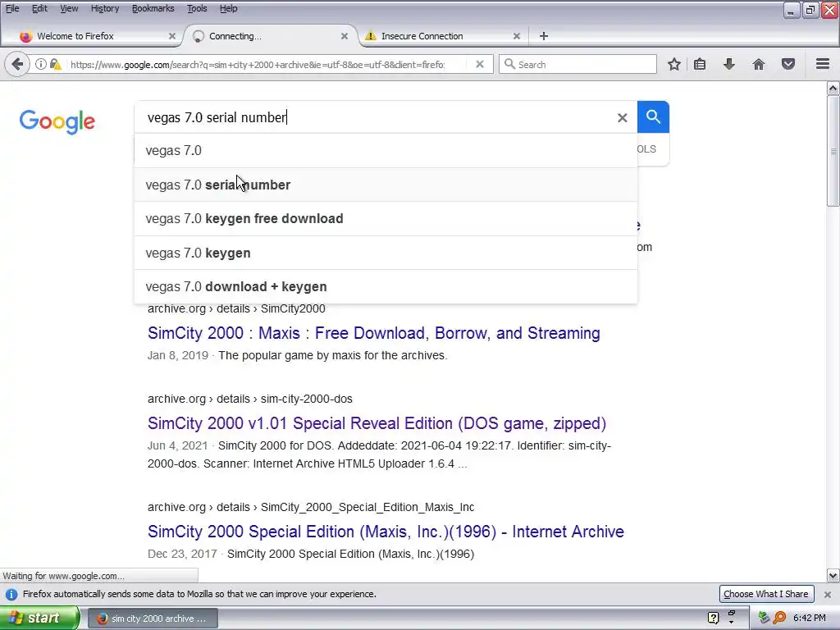Select the Connecting tab
Screen dimensions: 840x630
point(271,36)
